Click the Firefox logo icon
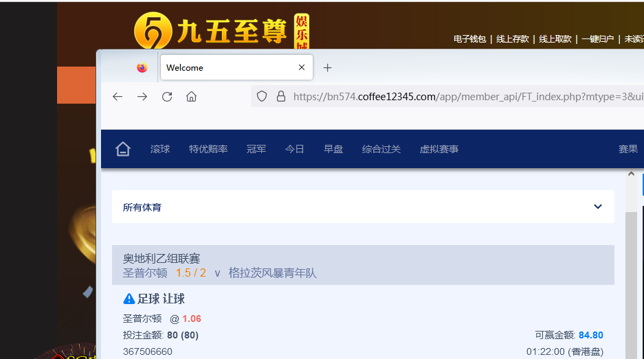 click(x=142, y=68)
